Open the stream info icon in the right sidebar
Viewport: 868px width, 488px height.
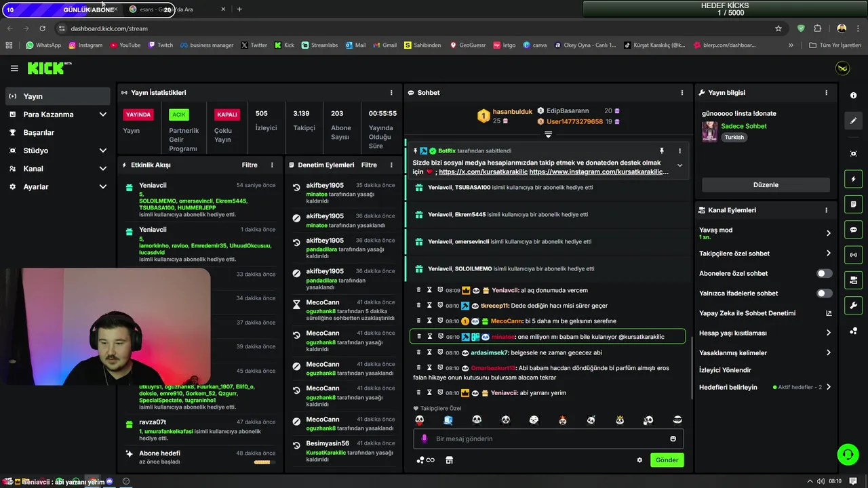853,96
